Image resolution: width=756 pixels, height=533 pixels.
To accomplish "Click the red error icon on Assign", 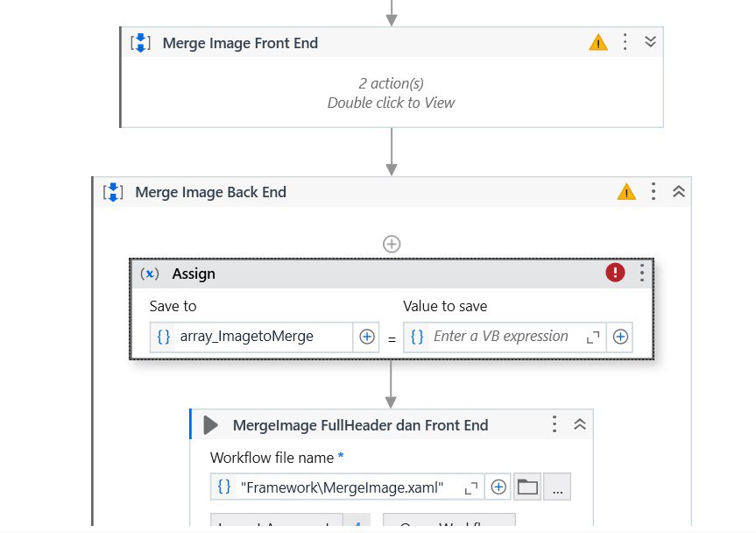I will [615, 273].
